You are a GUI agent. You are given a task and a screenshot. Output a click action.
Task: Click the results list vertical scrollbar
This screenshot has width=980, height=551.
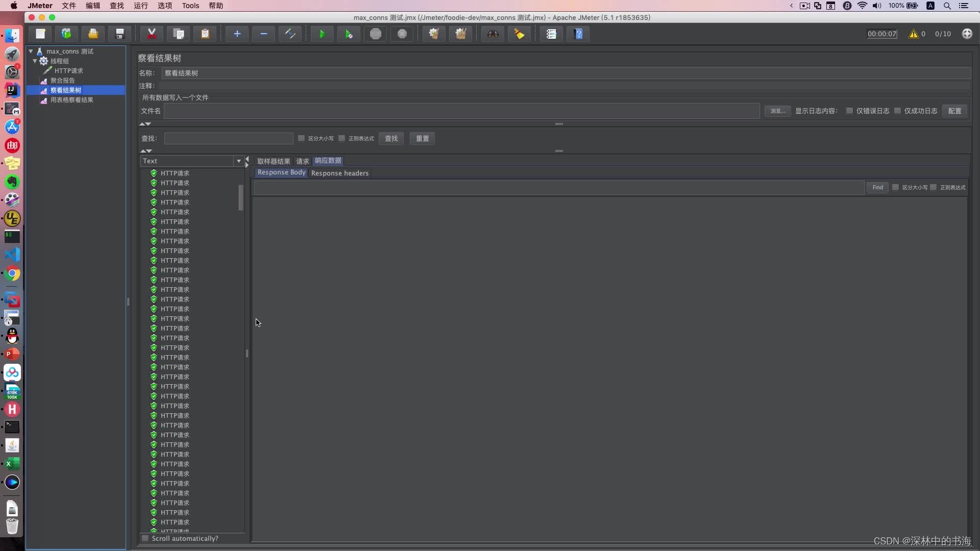[x=241, y=197]
